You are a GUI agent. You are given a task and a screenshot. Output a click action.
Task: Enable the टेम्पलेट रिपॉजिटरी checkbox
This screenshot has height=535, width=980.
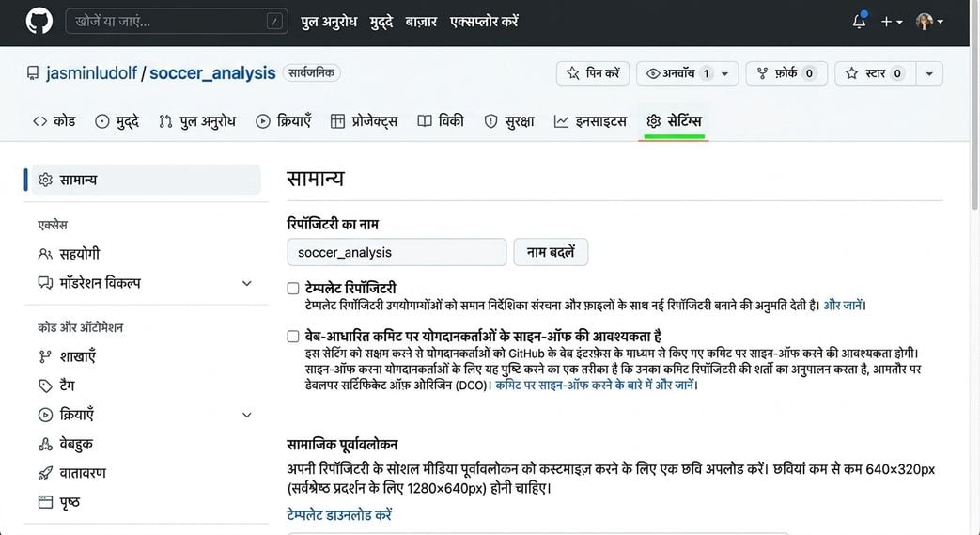coord(293,289)
